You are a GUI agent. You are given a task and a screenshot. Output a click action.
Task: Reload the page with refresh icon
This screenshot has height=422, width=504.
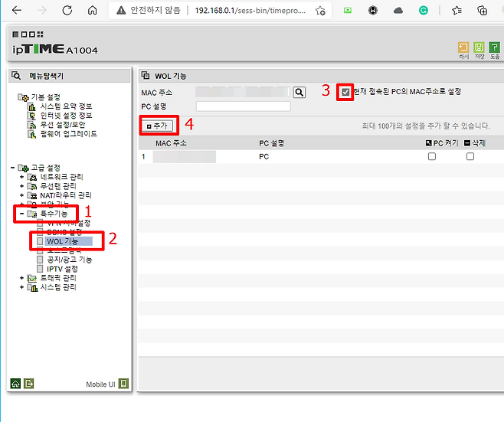pos(67,10)
